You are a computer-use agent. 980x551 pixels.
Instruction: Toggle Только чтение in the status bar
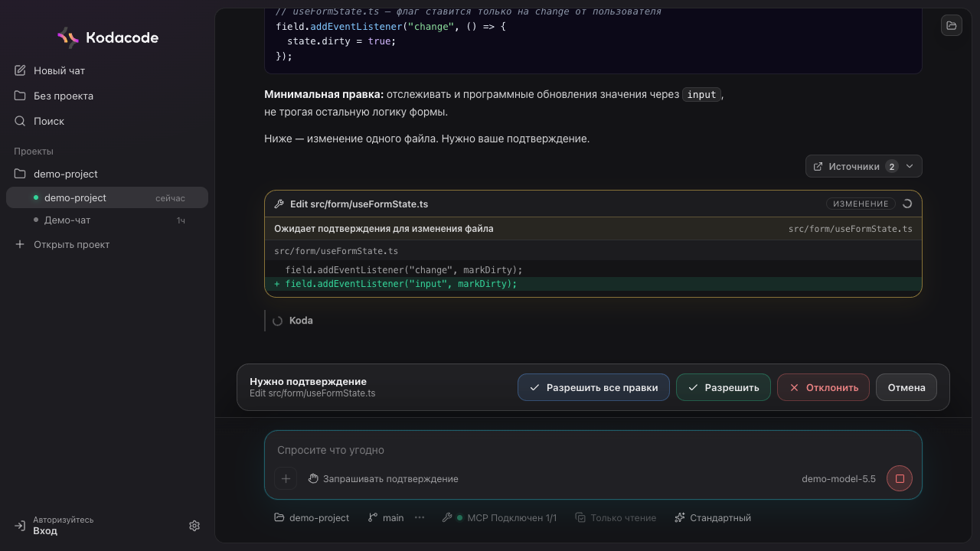click(616, 517)
